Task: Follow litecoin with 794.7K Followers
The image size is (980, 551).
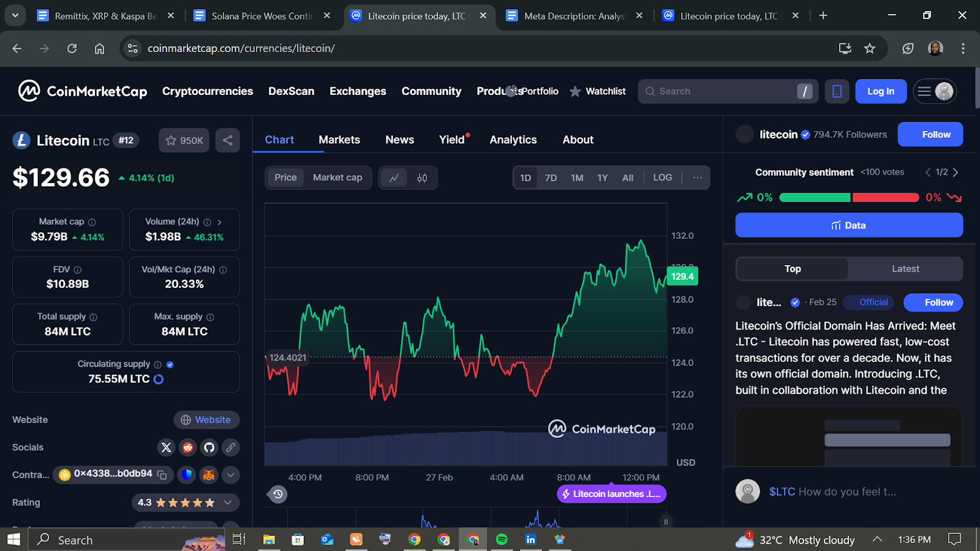Action: (930, 135)
